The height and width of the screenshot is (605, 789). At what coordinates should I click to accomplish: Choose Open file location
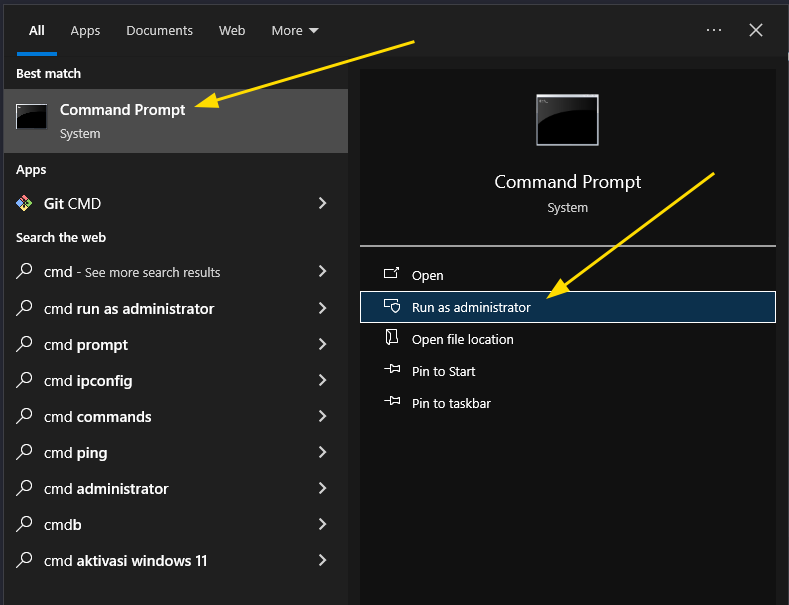point(568,339)
